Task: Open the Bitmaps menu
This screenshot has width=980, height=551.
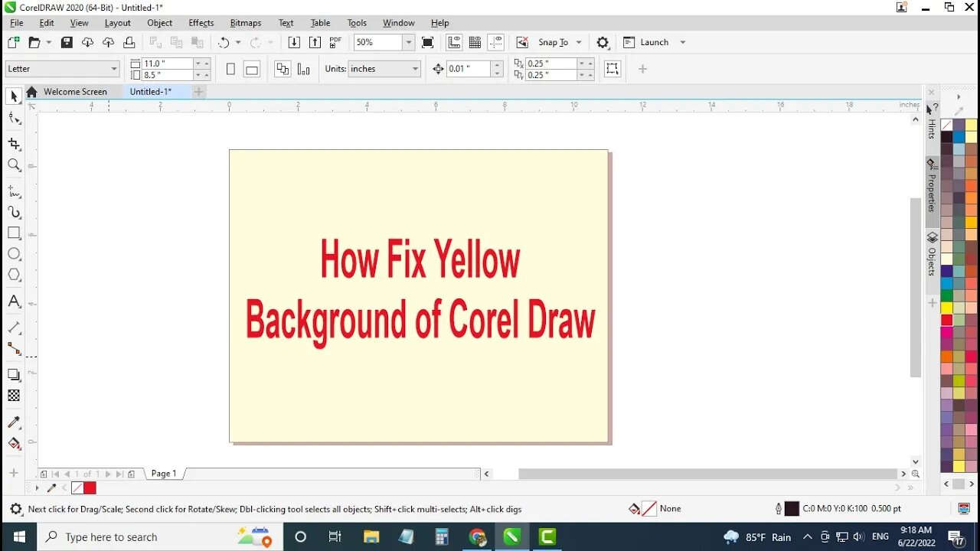Action: coord(246,23)
